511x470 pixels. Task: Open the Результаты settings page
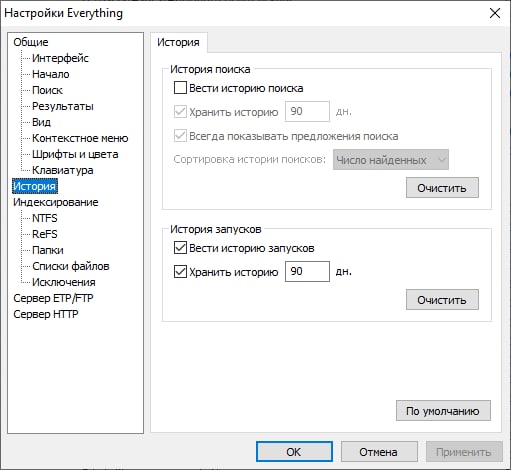point(63,106)
